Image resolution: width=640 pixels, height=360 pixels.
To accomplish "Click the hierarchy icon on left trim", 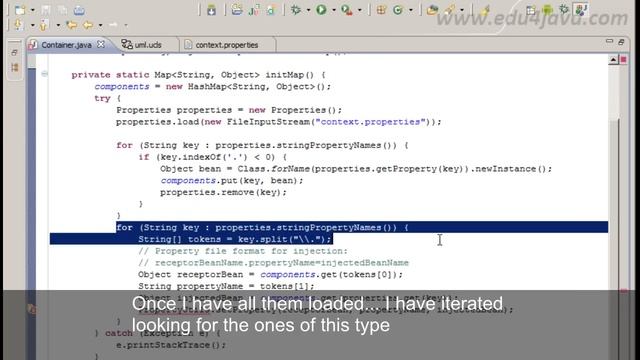I will [x=15, y=67].
